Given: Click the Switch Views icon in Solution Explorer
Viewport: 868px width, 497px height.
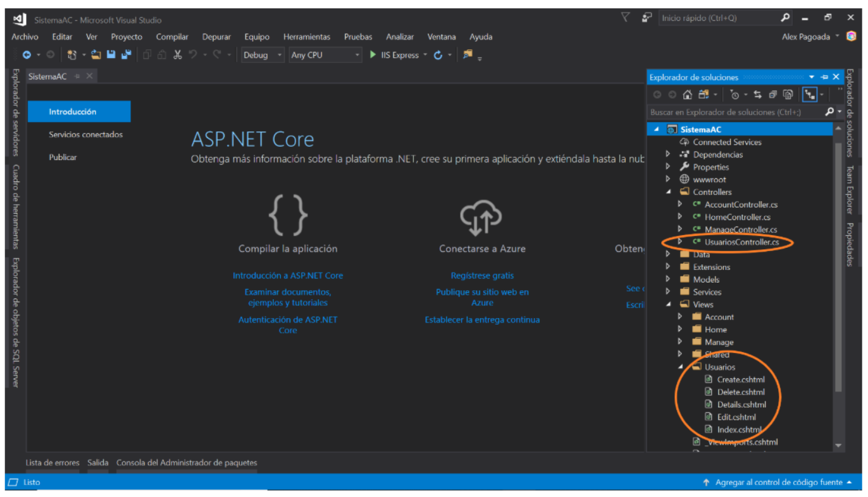Looking at the screenshot, I should point(704,95).
